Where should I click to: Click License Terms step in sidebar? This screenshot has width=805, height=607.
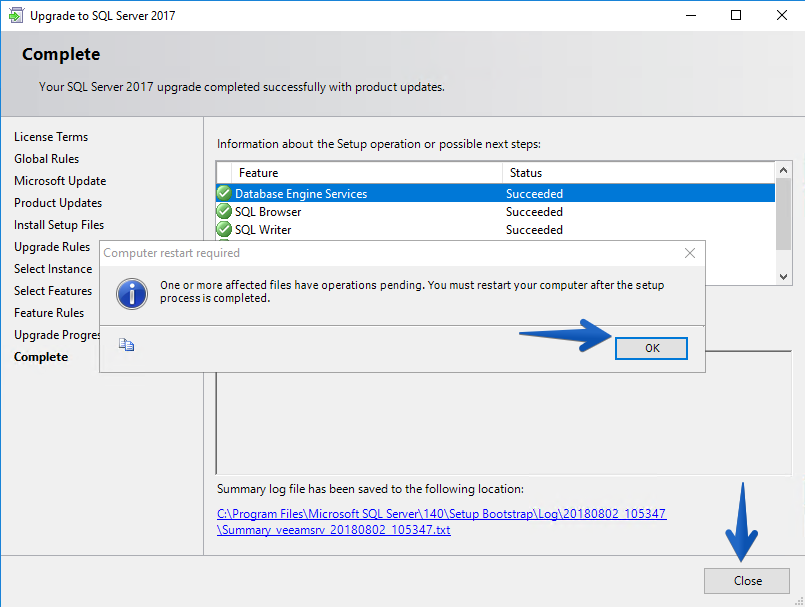[x=51, y=137]
